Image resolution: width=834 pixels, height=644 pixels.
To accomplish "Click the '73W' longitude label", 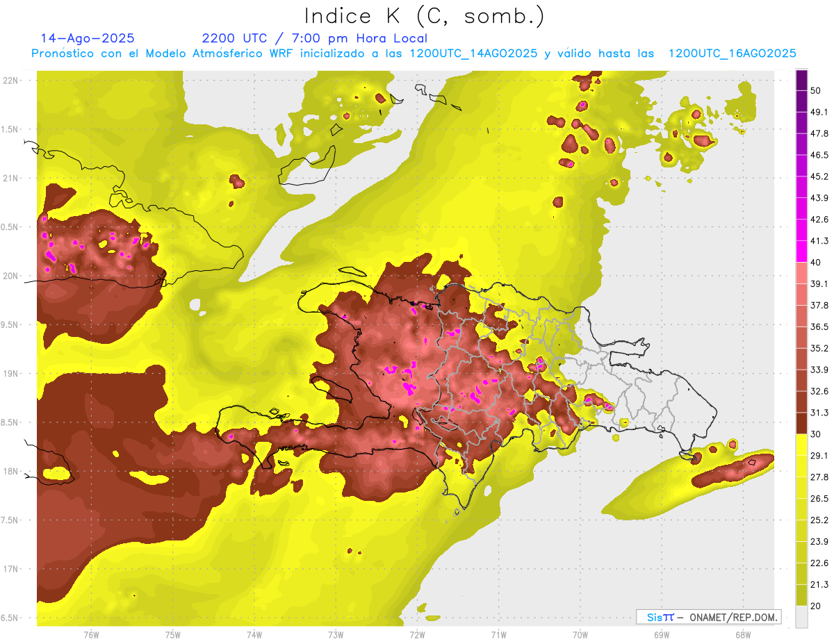I will coord(335,634).
